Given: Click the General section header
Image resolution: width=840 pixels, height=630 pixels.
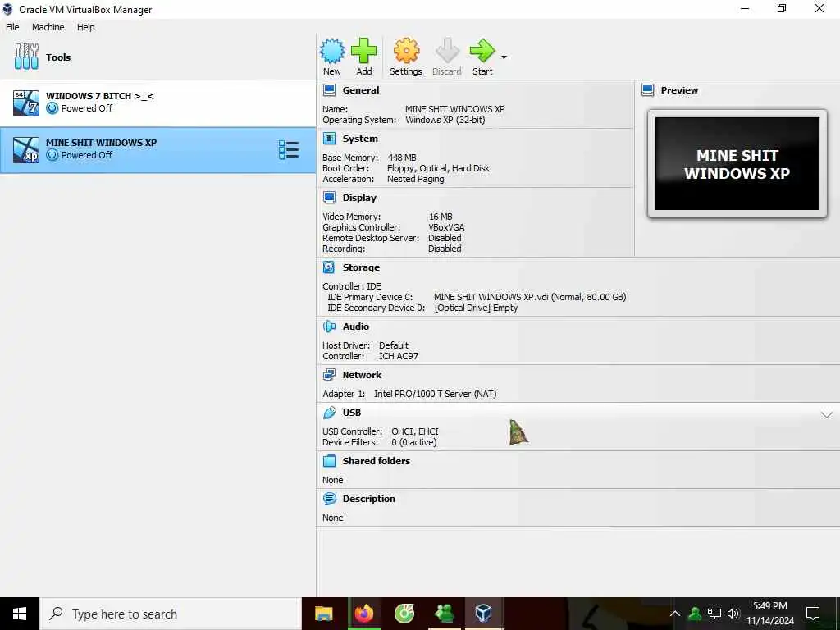Looking at the screenshot, I should (x=361, y=90).
